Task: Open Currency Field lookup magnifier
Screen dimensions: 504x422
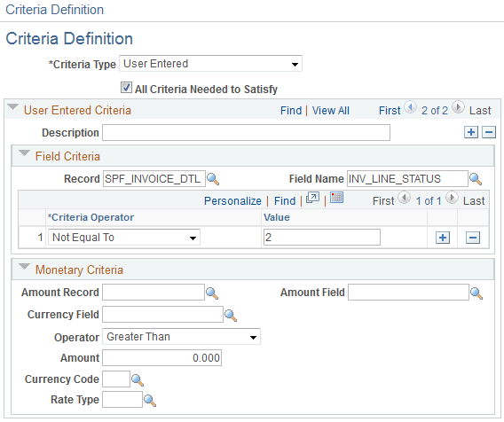Action: (x=231, y=315)
